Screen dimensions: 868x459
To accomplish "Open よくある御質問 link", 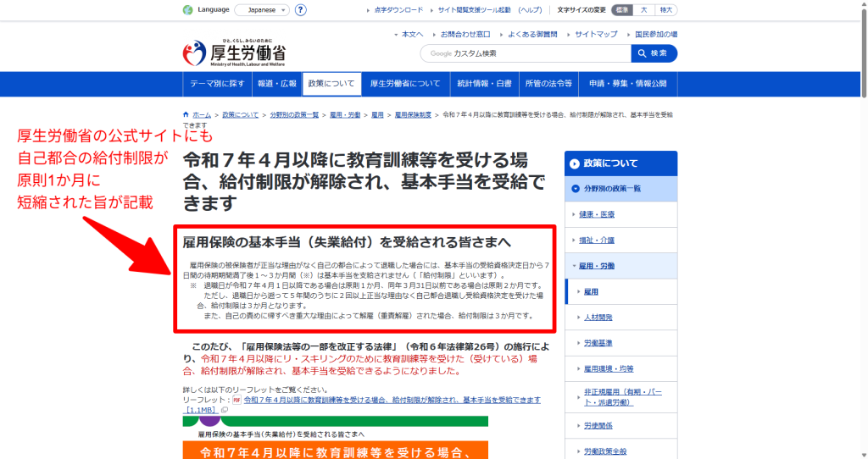I will (532, 34).
